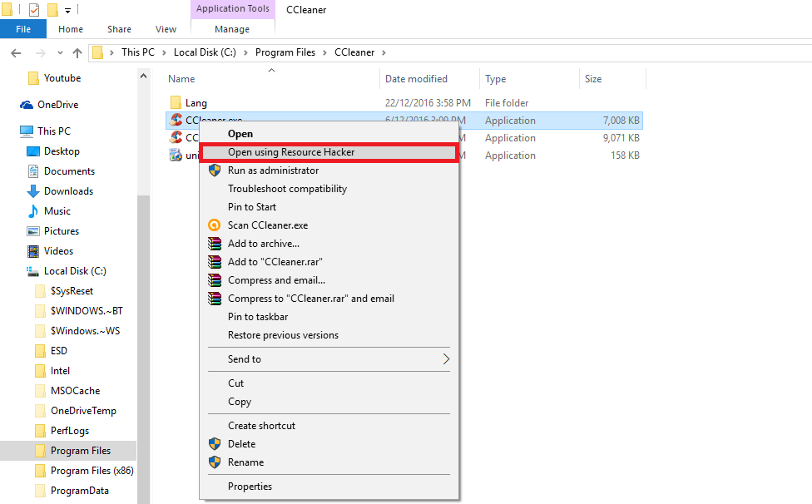
Task: Go back with the back arrow
Action: tap(16, 52)
